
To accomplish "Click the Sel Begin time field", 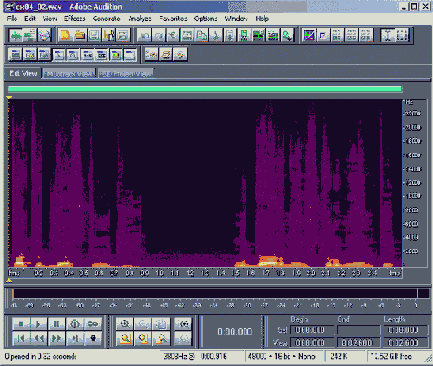I will pyautogui.click(x=312, y=330).
